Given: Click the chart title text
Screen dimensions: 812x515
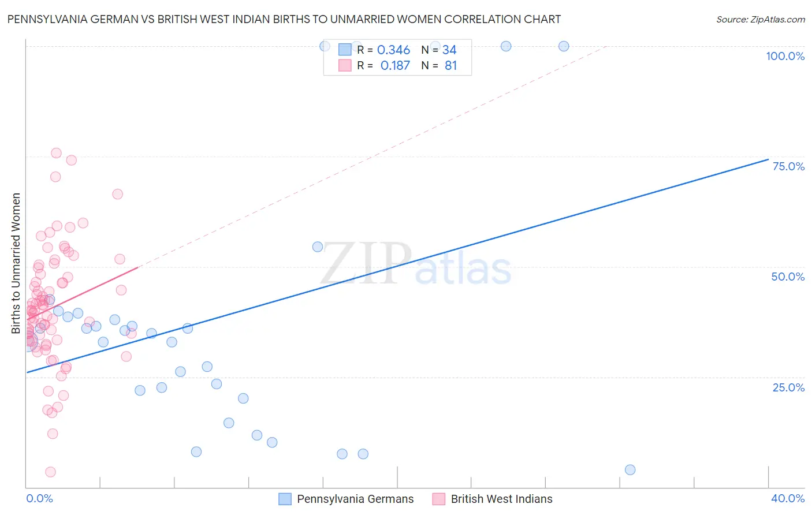Looking at the screenshot, I should [x=284, y=20].
